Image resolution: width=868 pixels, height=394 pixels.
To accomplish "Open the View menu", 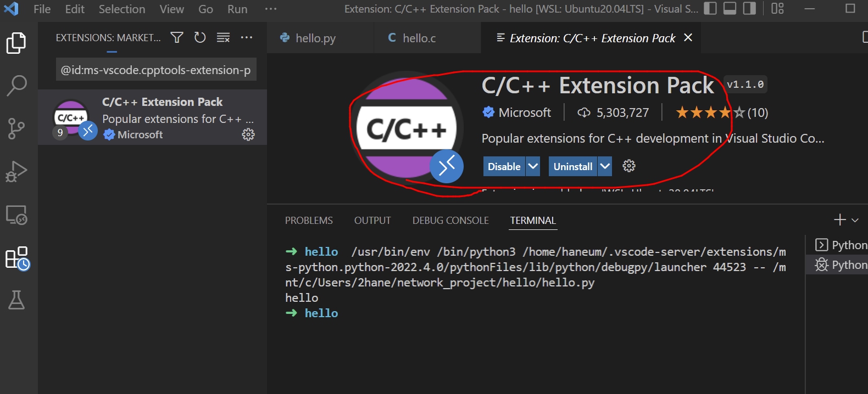I will [172, 9].
